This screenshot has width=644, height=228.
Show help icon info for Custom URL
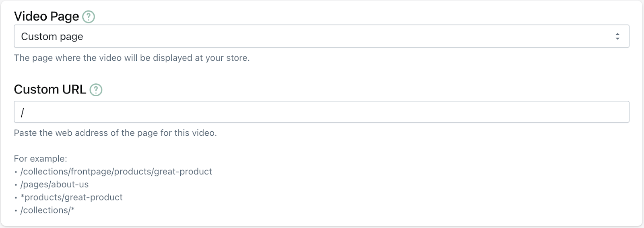[x=96, y=90]
